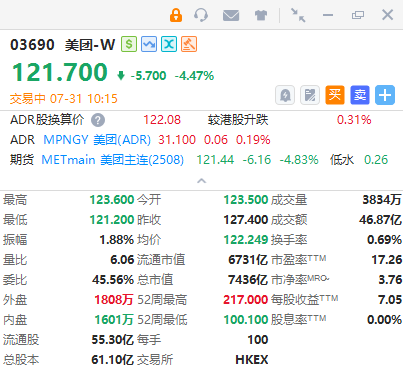This screenshot has height=371, width=403.
Task: Restore the window size
Action: click(358, 15)
